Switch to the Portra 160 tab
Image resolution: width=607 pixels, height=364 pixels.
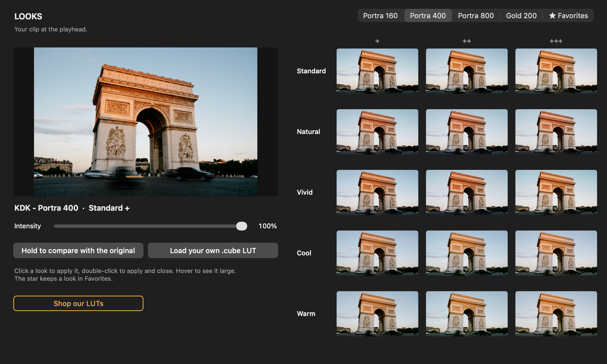pos(380,16)
